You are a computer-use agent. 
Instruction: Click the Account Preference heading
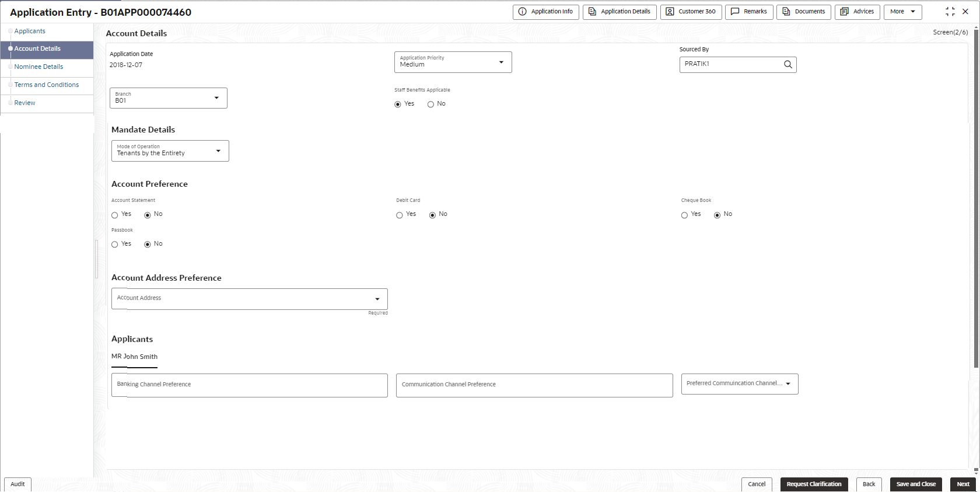pos(150,184)
